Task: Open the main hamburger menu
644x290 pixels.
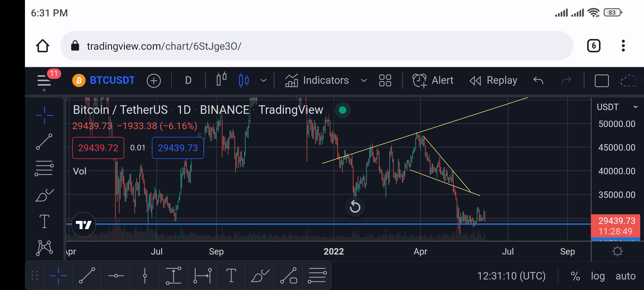Action: click(44, 81)
